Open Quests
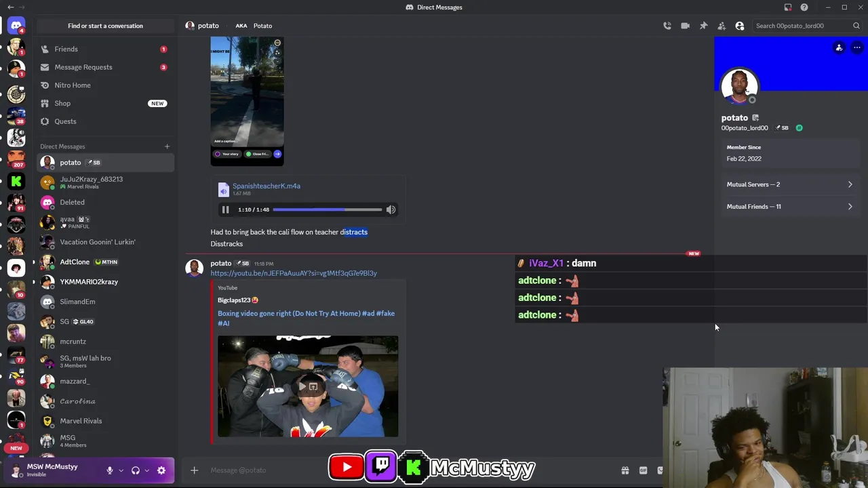Screen dimensions: 868x488 click(x=105, y=121)
